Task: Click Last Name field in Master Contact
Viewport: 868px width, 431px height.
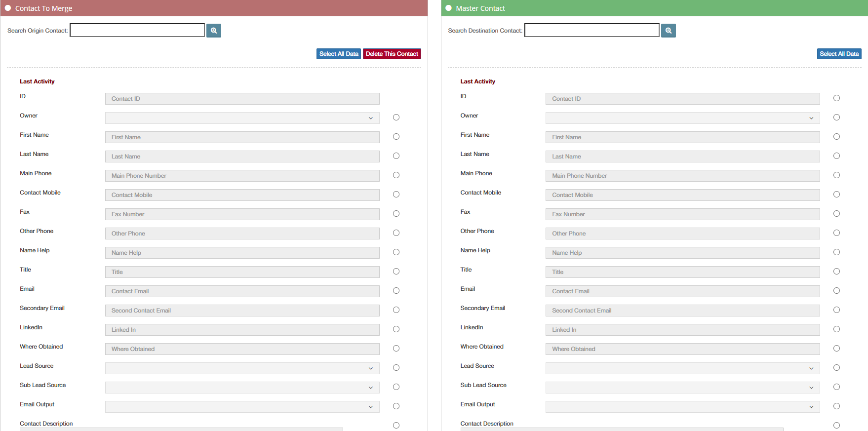Action: 683,157
